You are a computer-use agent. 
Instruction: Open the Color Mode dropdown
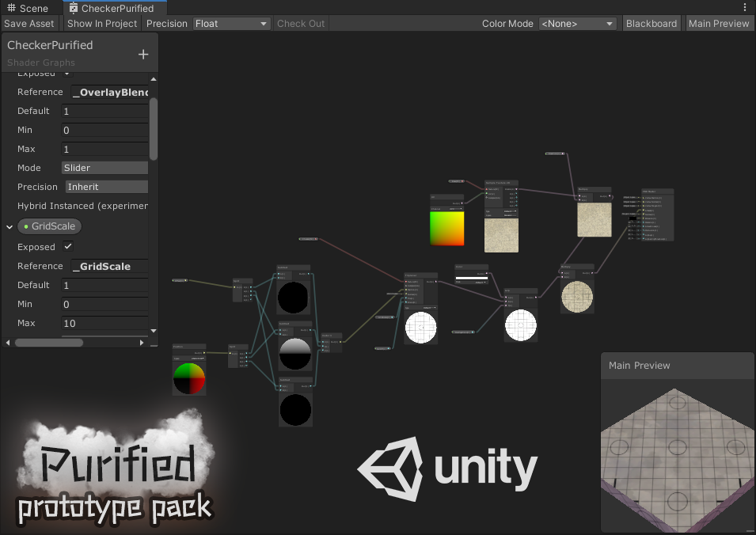pos(578,24)
